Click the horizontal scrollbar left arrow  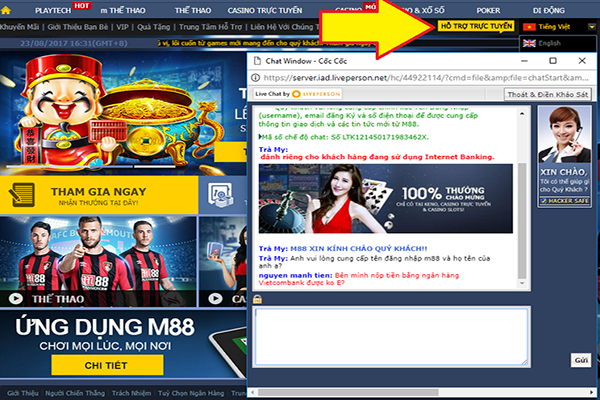tap(252, 392)
